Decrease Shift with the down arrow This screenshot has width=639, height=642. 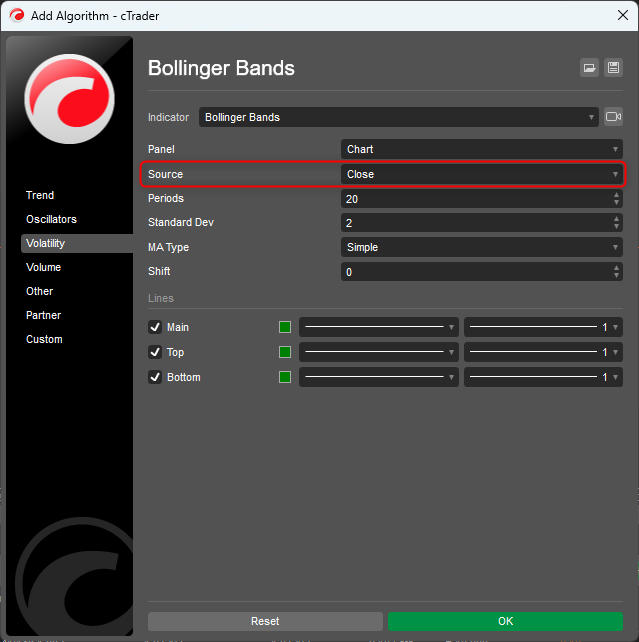click(x=616, y=276)
